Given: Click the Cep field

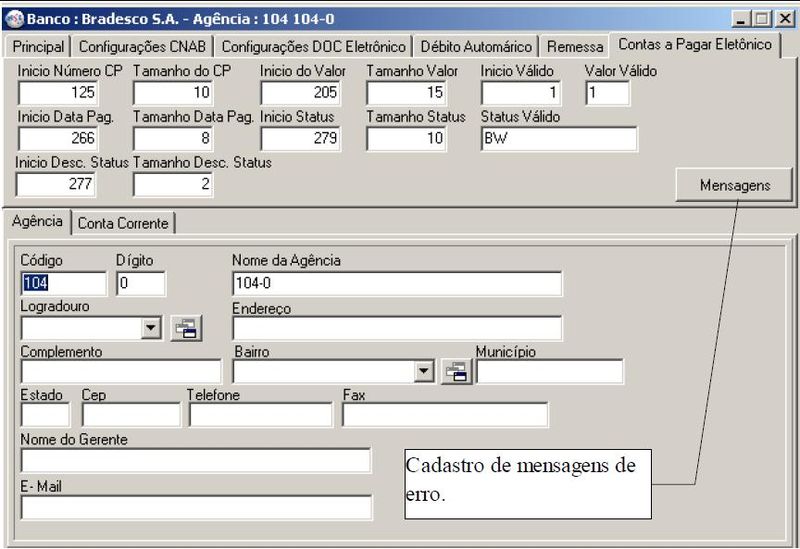Looking at the screenshot, I should click(x=131, y=414).
